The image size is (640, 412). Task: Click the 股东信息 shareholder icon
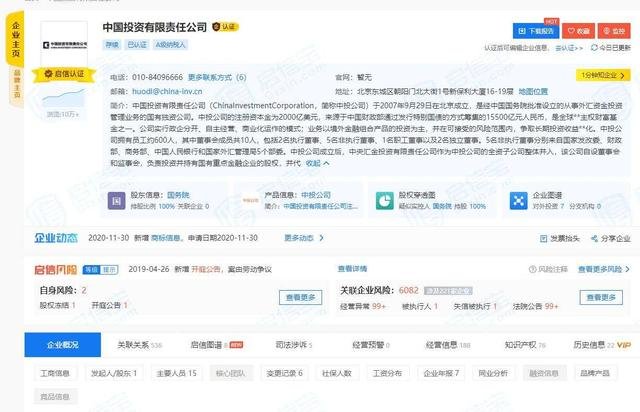click(x=116, y=201)
